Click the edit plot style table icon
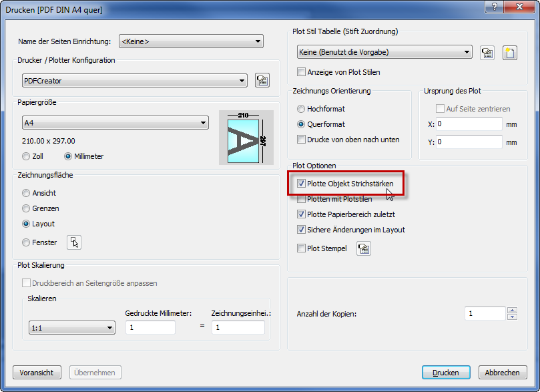Image resolution: width=540 pixels, height=392 pixels. (x=487, y=53)
